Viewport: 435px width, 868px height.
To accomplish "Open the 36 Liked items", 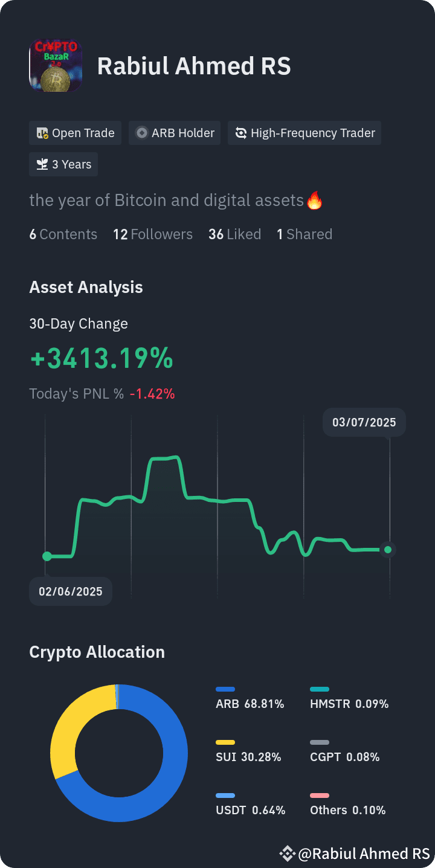I will pos(235,234).
